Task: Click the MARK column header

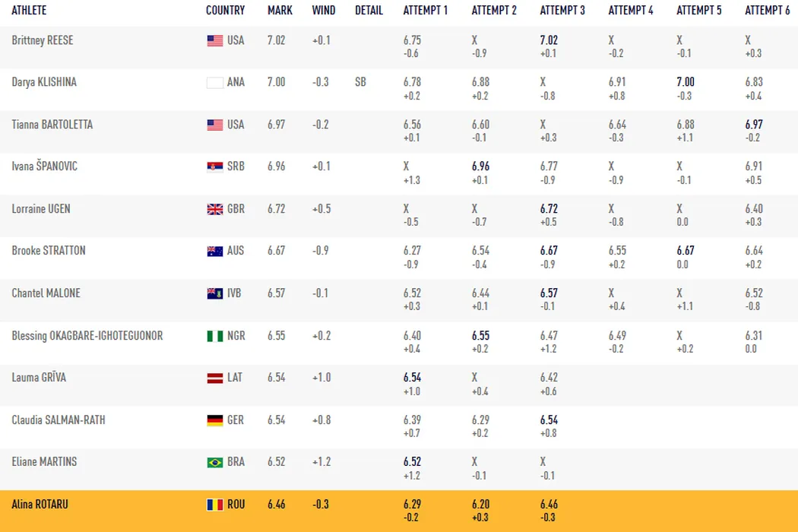Action: point(280,11)
